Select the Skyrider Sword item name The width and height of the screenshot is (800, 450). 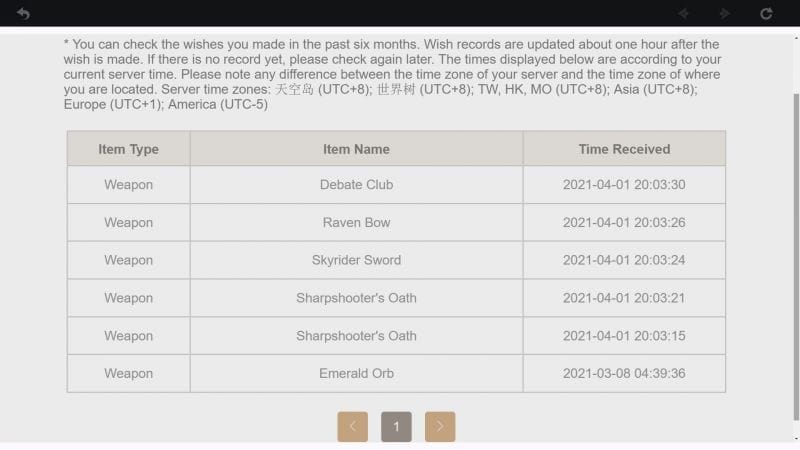(356, 260)
